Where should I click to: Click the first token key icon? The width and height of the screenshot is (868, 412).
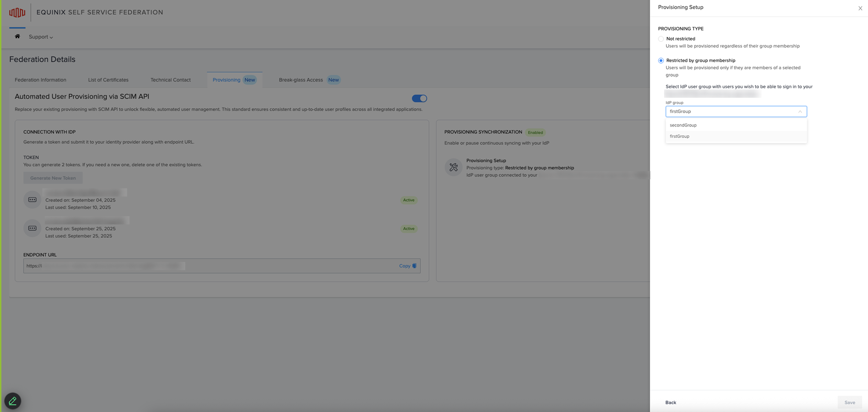32,200
